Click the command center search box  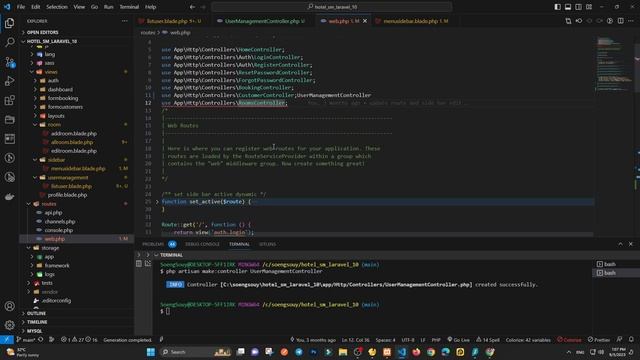click(332, 7)
